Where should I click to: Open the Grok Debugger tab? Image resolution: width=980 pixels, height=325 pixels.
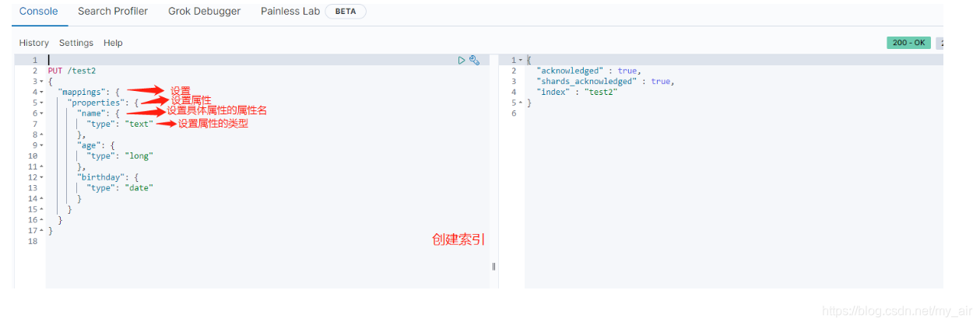click(204, 12)
